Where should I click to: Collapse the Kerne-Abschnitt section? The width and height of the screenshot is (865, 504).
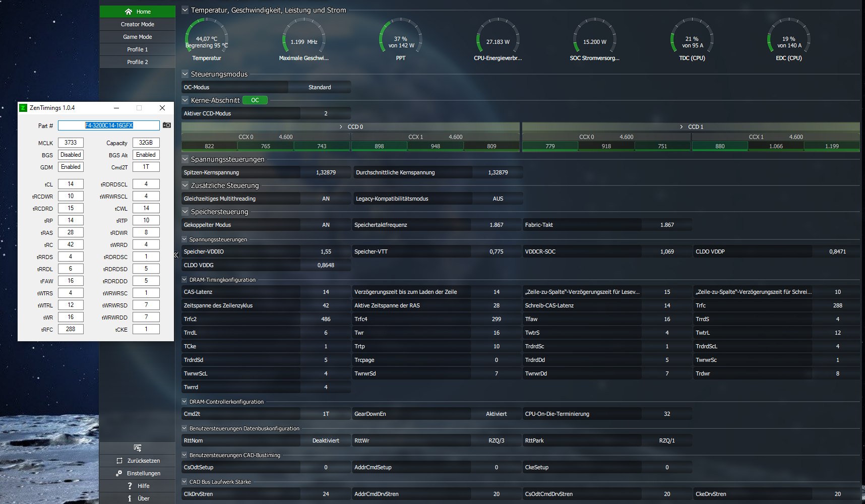pyautogui.click(x=185, y=100)
